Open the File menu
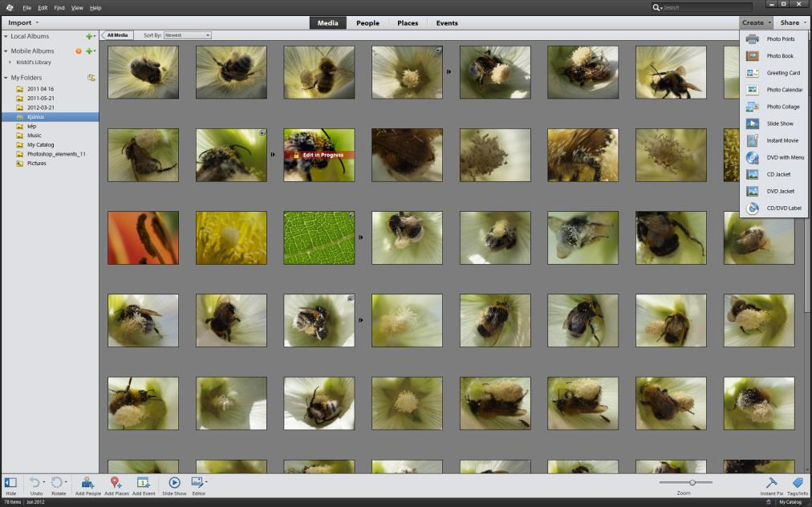812x507 pixels. pyautogui.click(x=27, y=8)
